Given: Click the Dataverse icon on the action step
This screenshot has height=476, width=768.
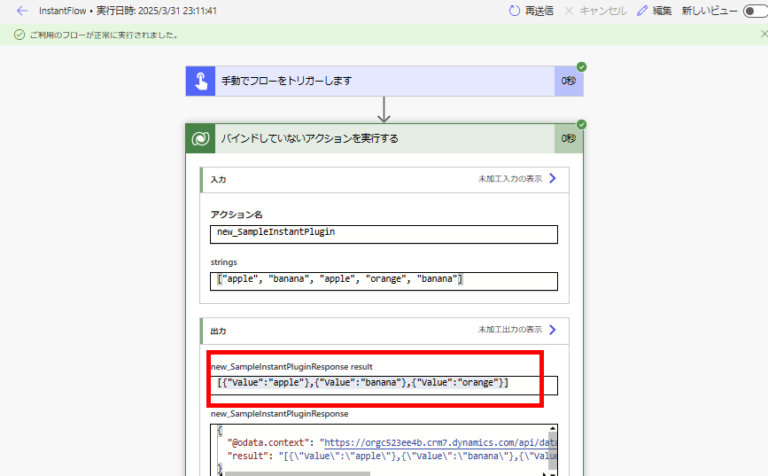Looking at the screenshot, I should 200,138.
